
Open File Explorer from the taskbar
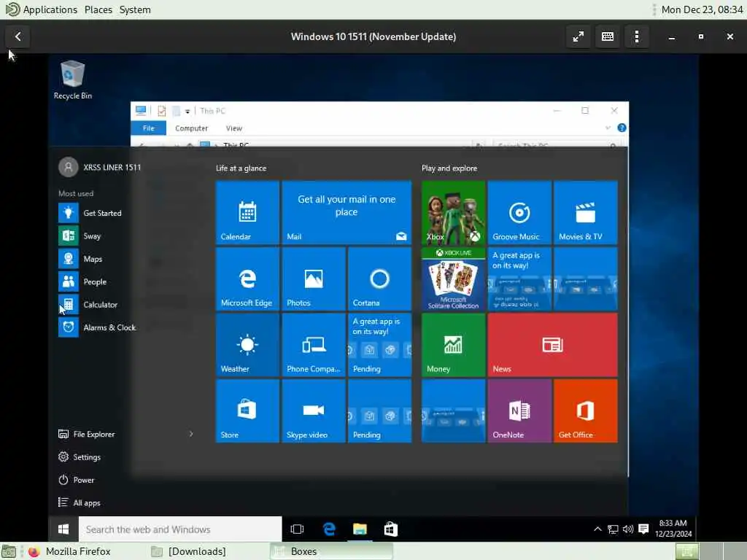click(x=360, y=529)
